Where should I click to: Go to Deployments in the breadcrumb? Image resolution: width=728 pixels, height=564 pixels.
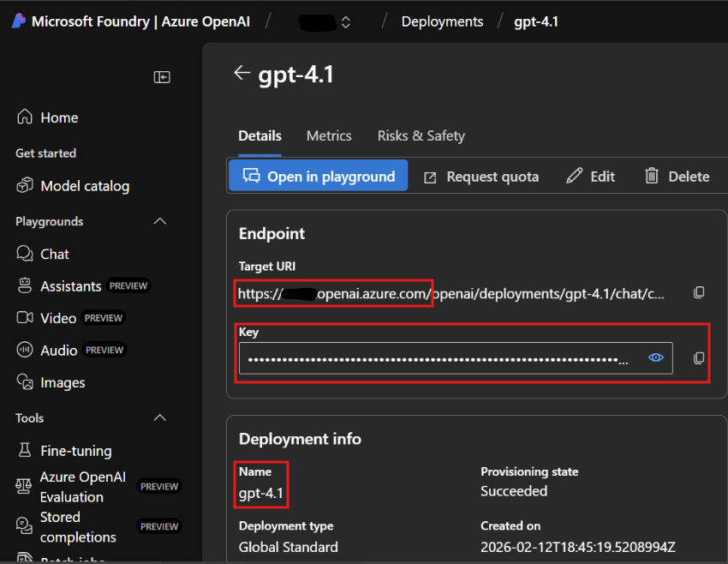[442, 21]
